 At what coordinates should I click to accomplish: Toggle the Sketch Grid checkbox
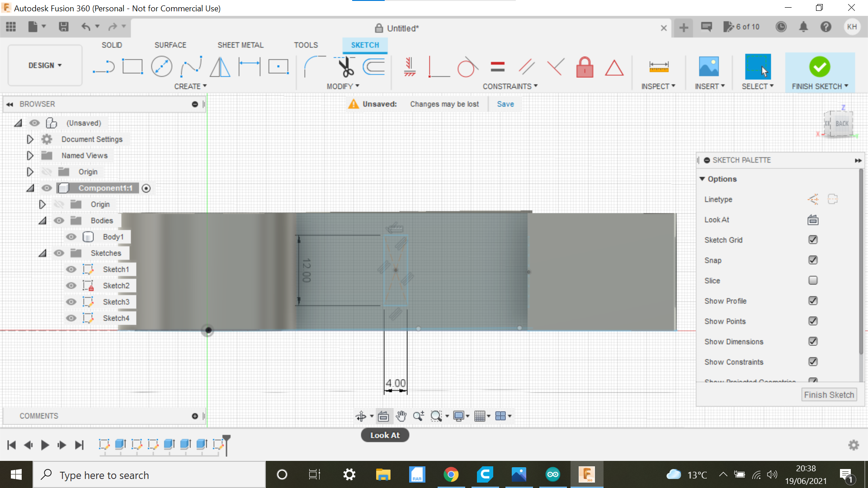[x=813, y=240]
